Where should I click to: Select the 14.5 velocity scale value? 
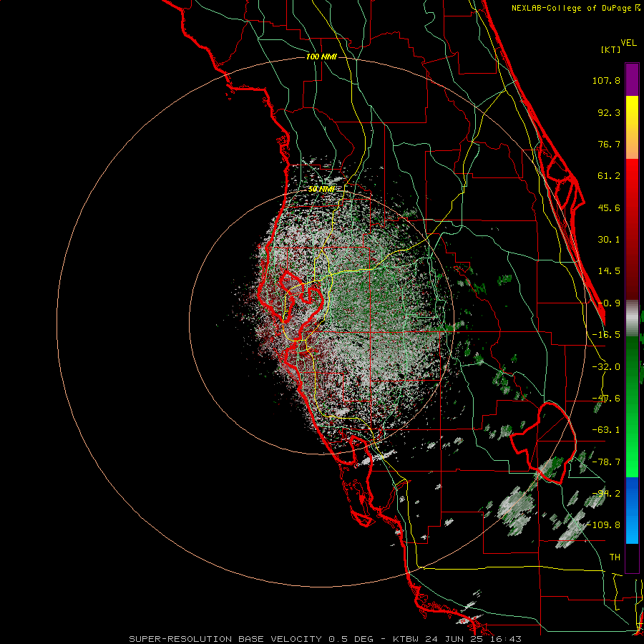click(609, 271)
